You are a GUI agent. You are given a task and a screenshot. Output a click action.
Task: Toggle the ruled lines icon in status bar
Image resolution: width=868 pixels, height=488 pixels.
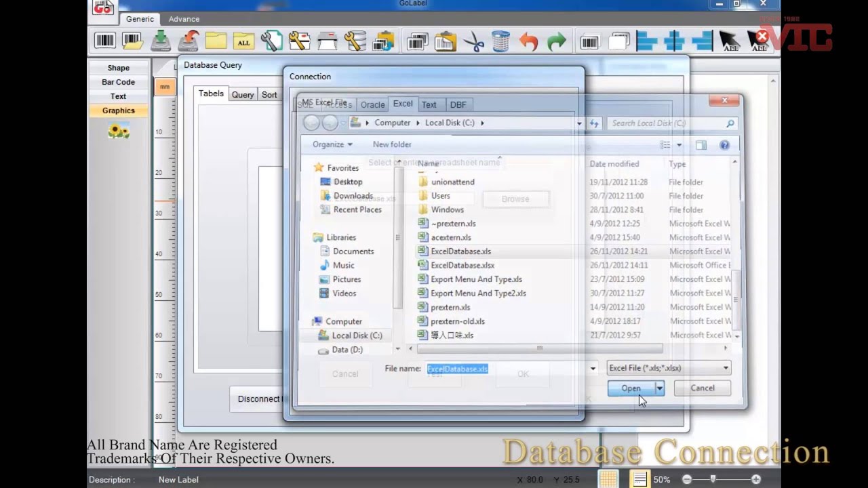coord(639,479)
